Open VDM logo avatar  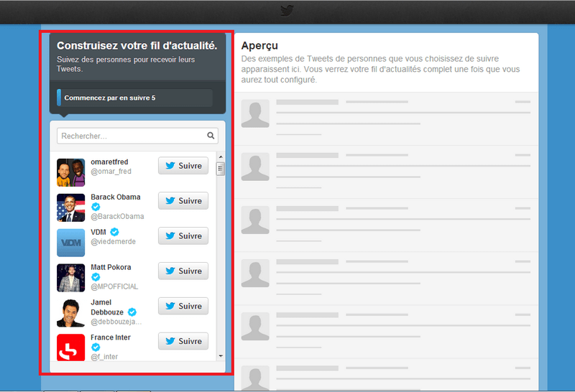coord(70,243)
